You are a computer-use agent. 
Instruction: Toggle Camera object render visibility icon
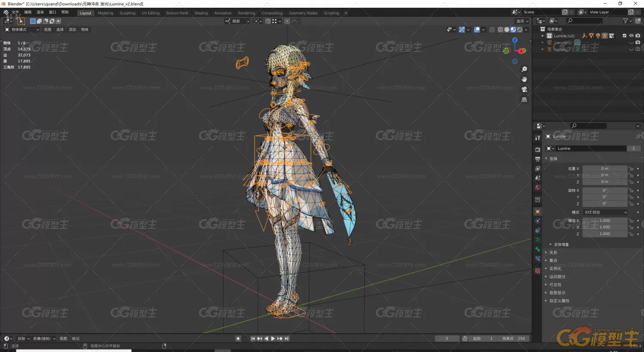[x=638, y=43]
